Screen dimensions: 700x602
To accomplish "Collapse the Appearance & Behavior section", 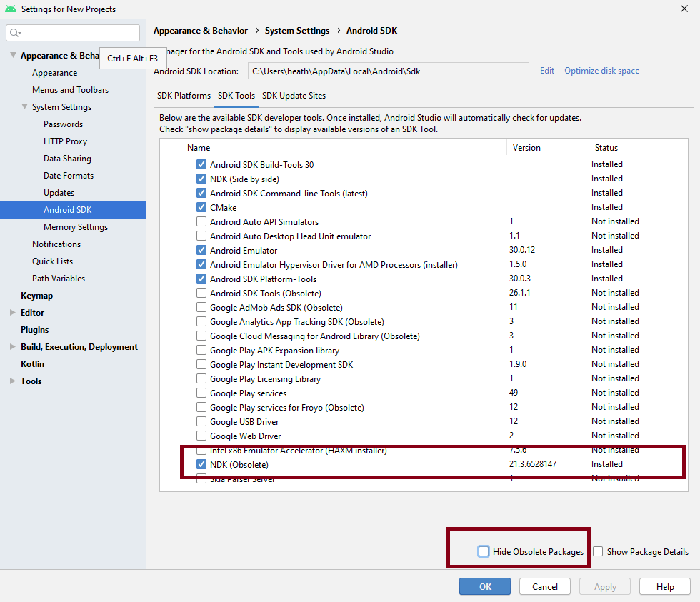I will pos(13,55).
